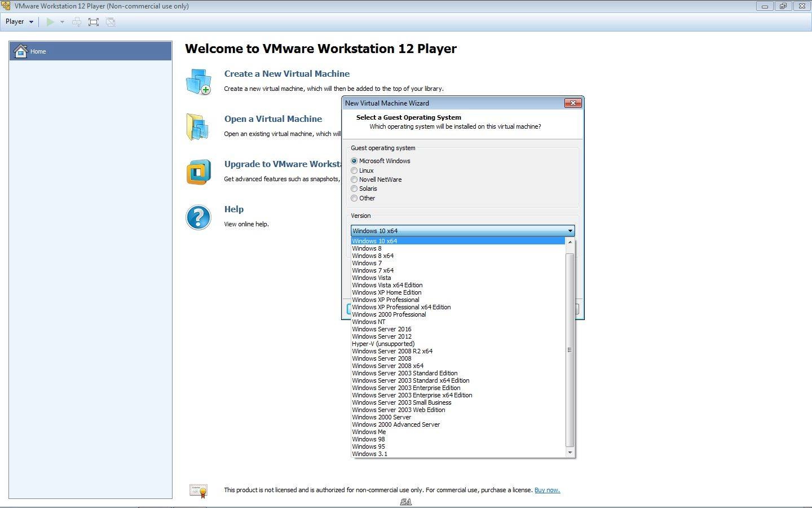Select Linux radio button

pyautogui.click(x=354, y=170)
